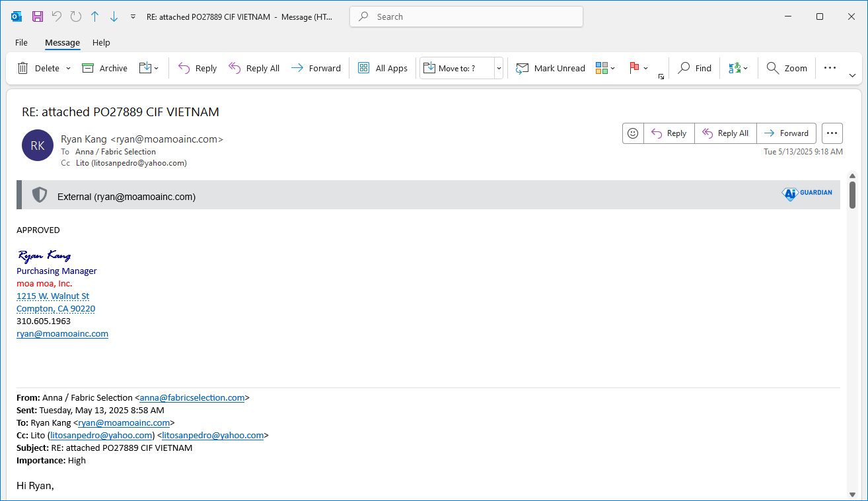Viewport: 868px width, 501px height.
Task: Click scrollbar up arrow in message body
Action: tap(852, 176)
